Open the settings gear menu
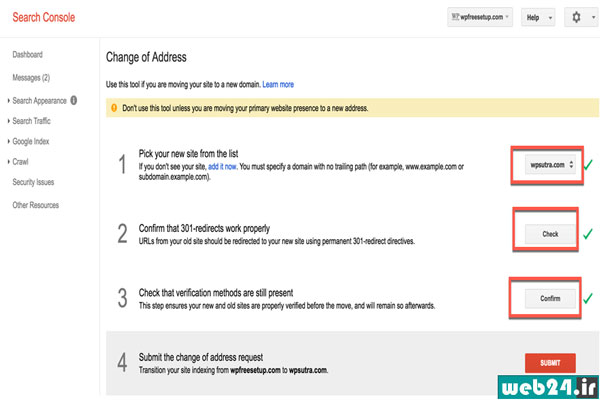Screen dimensions: 600x400 pyautogui.click(x=582, y=17)
